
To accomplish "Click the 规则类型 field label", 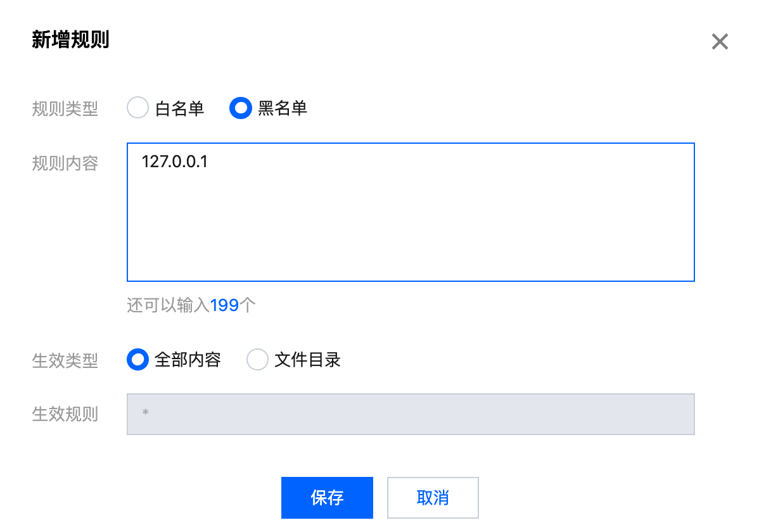I will (65, 109).
